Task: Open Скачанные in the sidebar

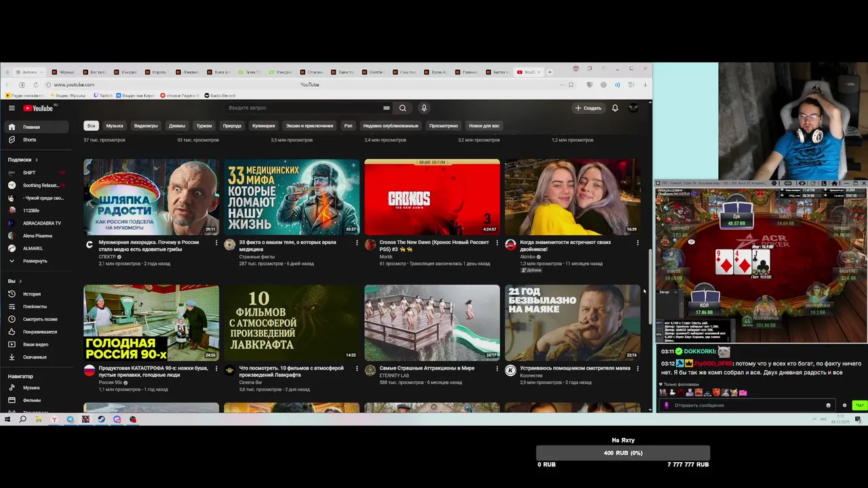Action: [35, 357]
